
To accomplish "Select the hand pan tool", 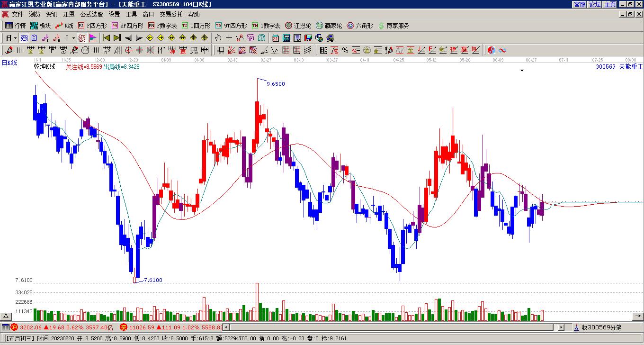I will [x=218, y=38].
